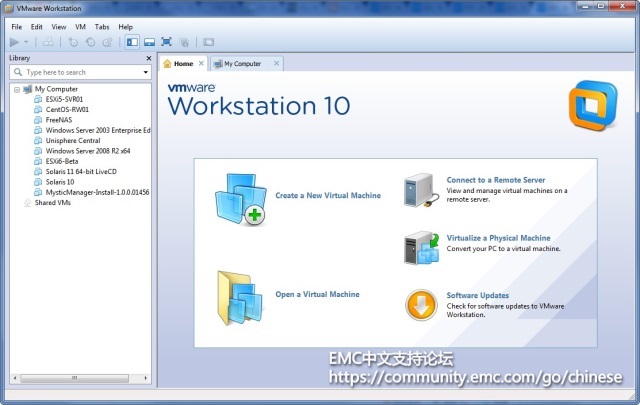Click the Full Screen toolbar icon
Image resolution: width=640 pixels, height=405 pixels.
point(167,42)
